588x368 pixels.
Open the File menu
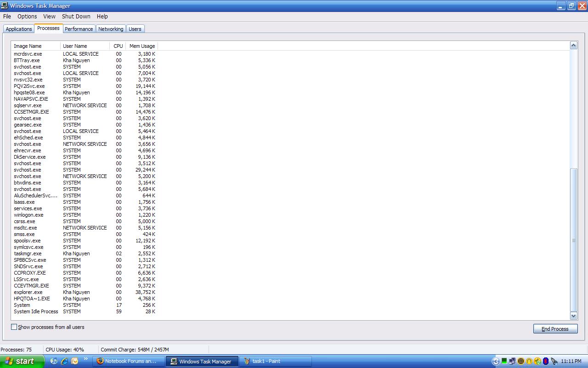[7, 16]
